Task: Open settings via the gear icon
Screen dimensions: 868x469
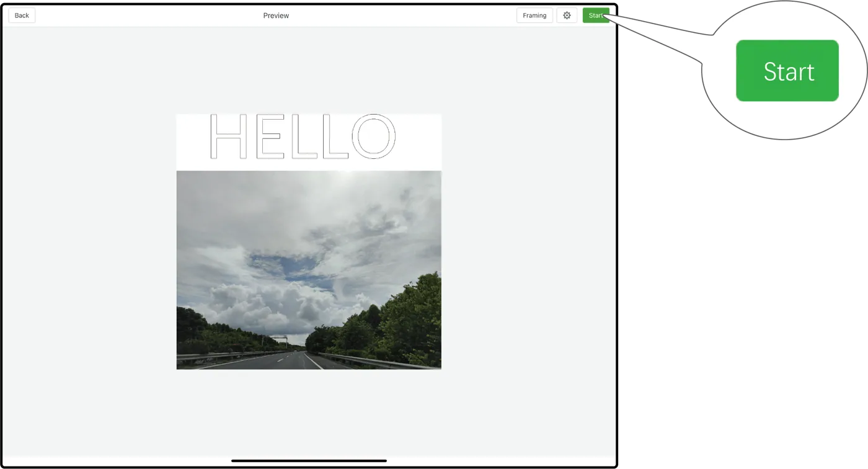Action: [x=567, y=16]
